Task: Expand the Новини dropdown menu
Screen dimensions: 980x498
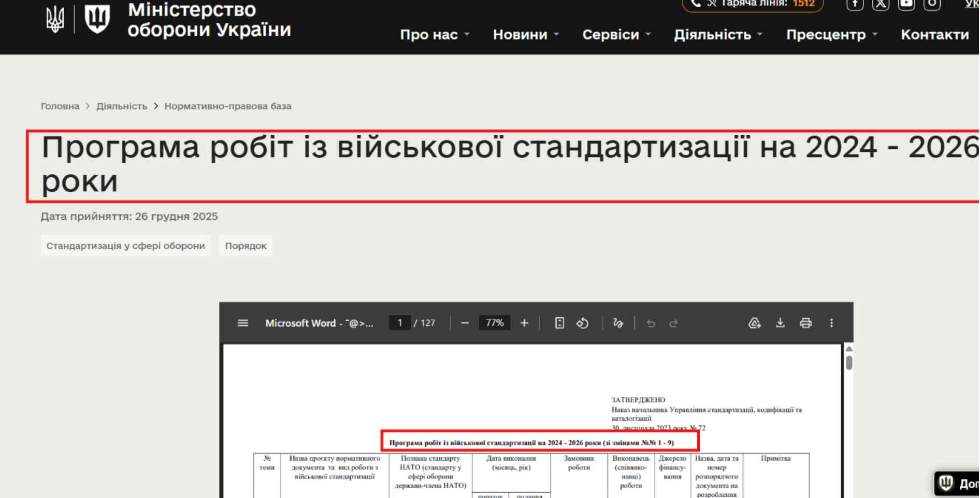Action: [526, 35]
